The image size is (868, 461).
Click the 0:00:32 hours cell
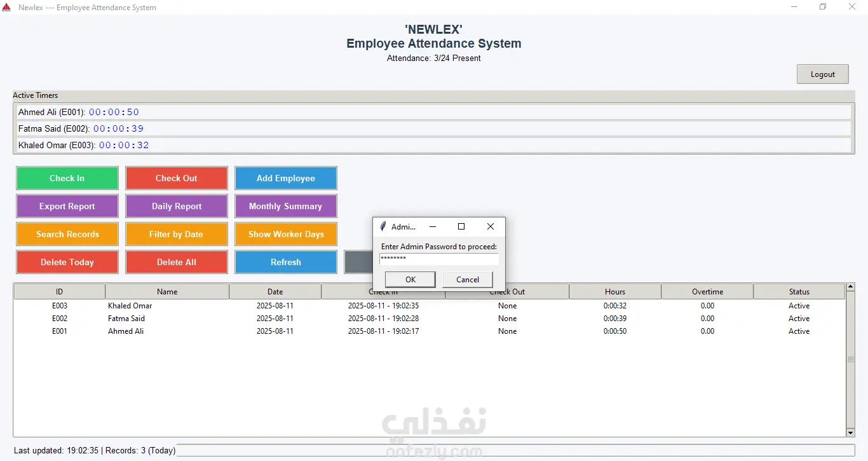coord(615,306)
